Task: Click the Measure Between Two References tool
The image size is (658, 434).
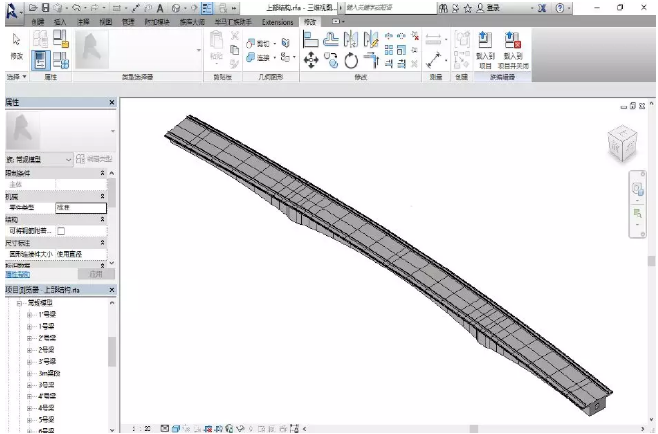Action: click(433, 60)
